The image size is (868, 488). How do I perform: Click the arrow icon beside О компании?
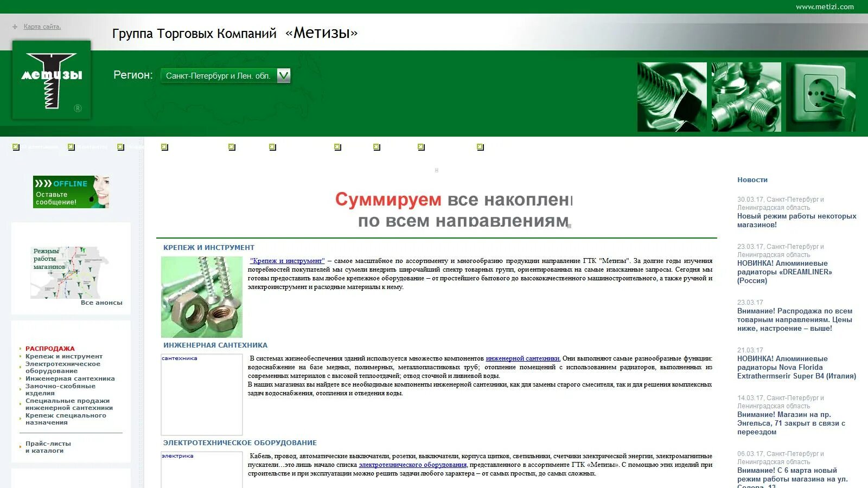tap(16, 147)
